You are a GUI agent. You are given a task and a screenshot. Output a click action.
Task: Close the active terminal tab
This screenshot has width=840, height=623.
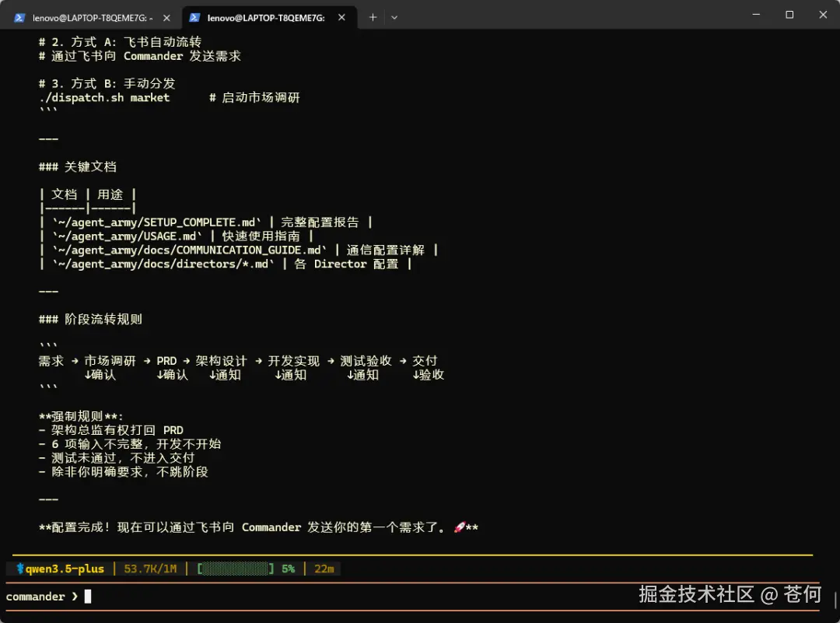point(341,16)
